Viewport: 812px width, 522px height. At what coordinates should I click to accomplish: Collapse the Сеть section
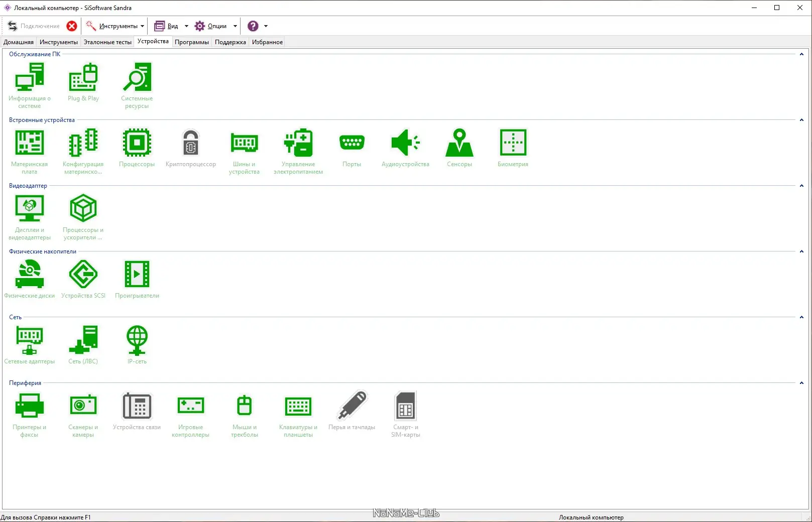[x=801, y=317]
